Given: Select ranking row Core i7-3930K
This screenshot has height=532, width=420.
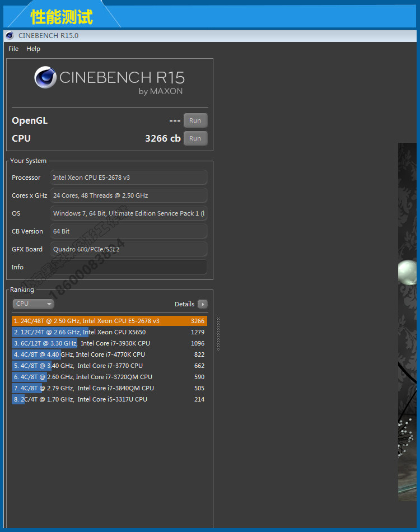Looking at the screenshot, I should coord(109,343).
